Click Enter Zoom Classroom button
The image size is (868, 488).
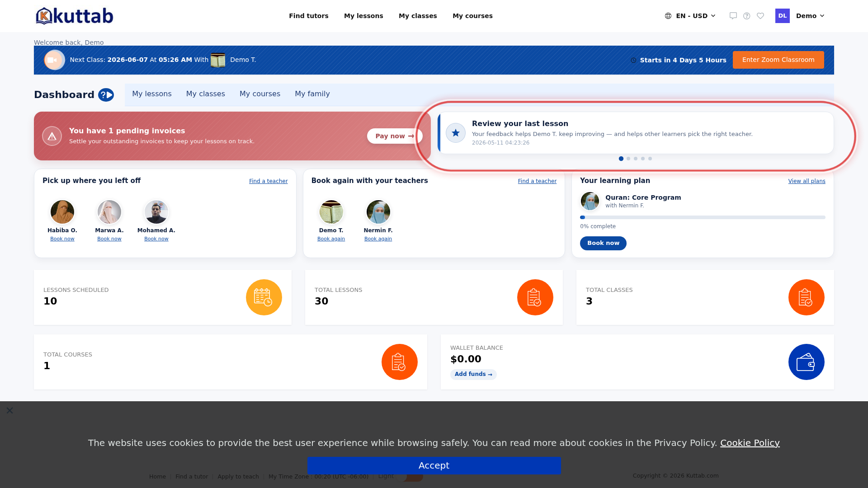[x=778, y=60]
